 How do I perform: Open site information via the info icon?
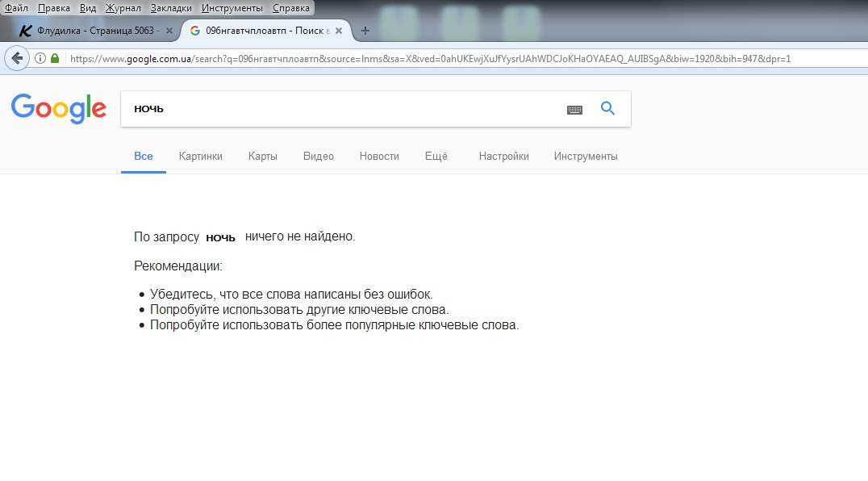(40, 58)
